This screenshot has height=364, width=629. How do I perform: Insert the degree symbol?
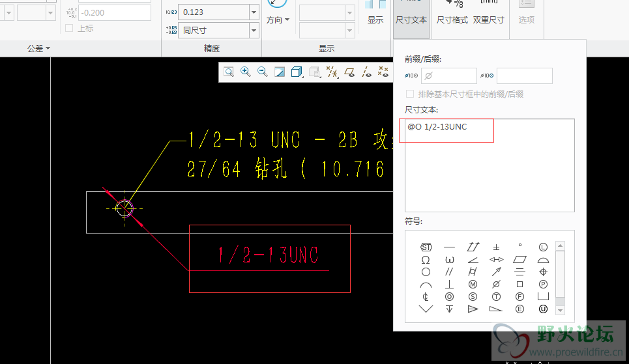point(520,245)
